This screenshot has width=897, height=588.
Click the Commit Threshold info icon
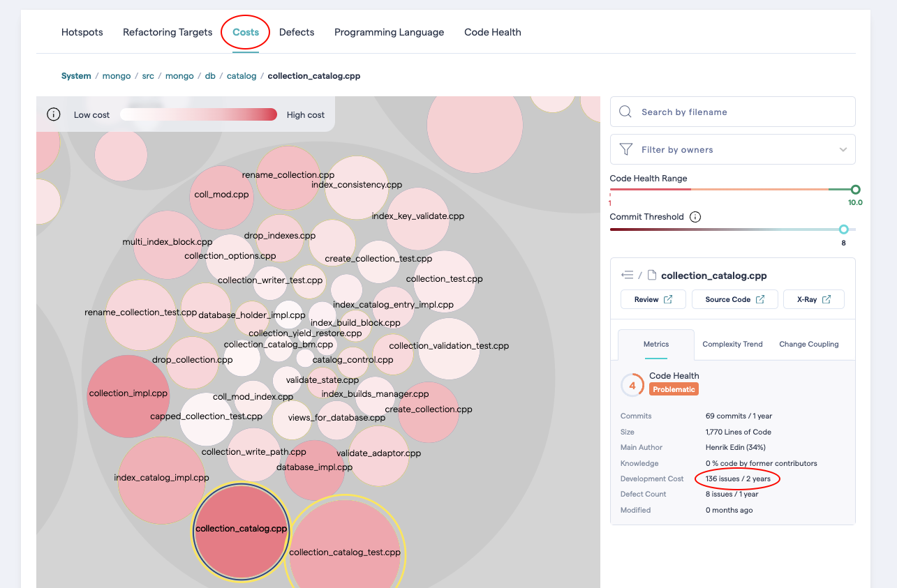[695, 216]
